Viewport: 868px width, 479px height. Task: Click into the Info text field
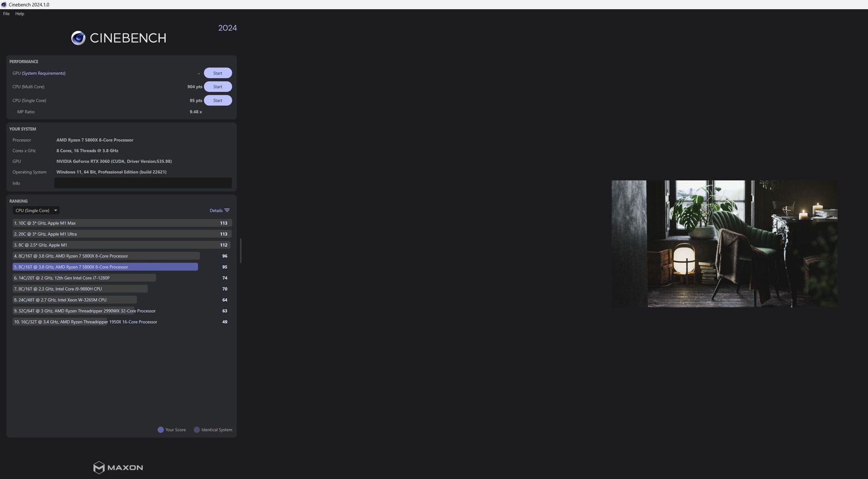[x=143, y=183]
